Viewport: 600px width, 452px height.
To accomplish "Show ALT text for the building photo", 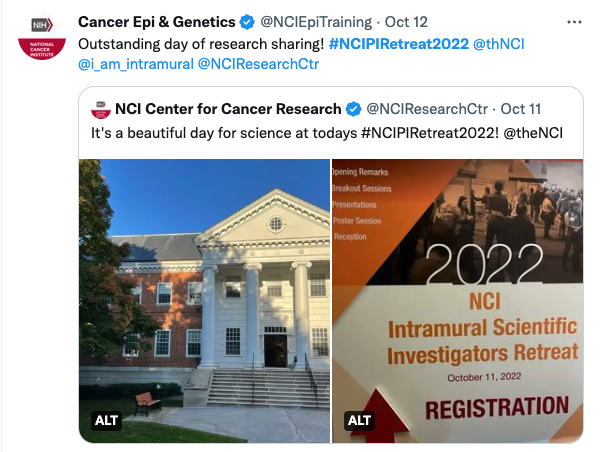I will [106, 420].
